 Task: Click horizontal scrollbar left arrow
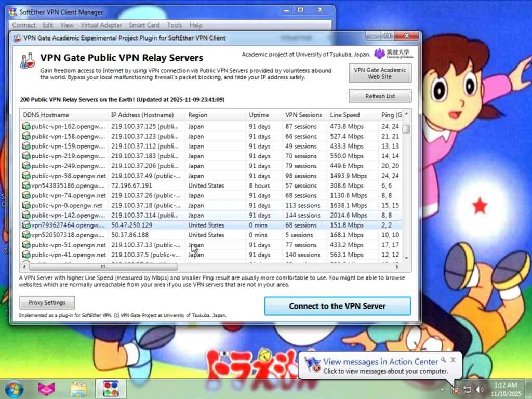24,267
